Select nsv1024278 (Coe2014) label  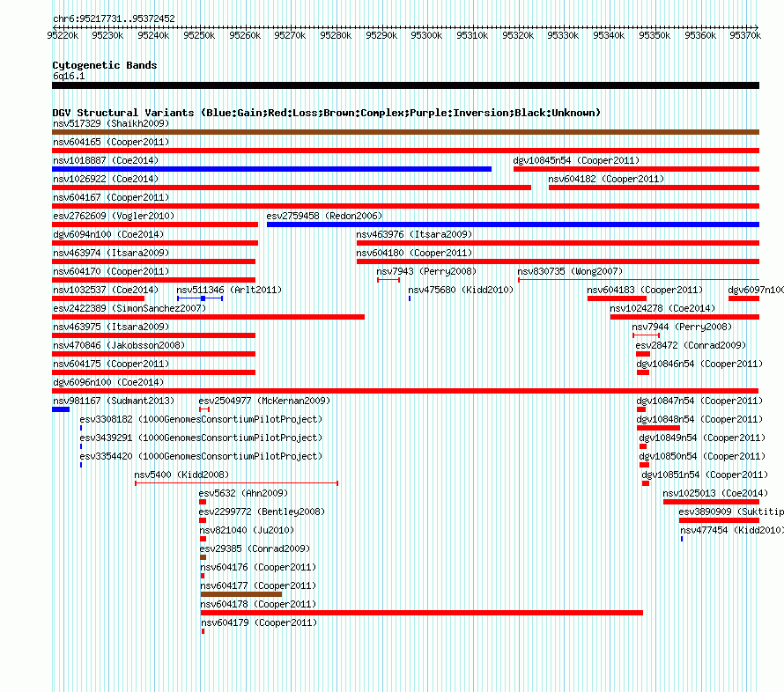[662, 308]
